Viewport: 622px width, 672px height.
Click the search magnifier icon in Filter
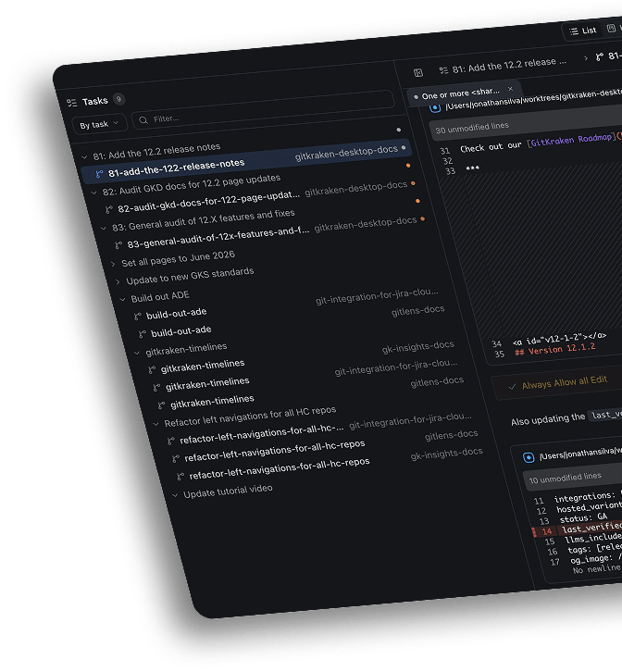point(143,120)
